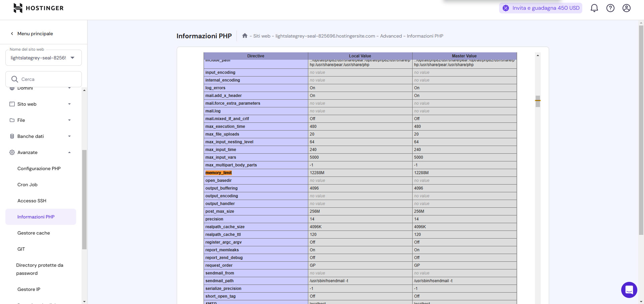Click the Avanzate gear icon
This screenshot has width=644, height=304.
click(x=12, y=152)
